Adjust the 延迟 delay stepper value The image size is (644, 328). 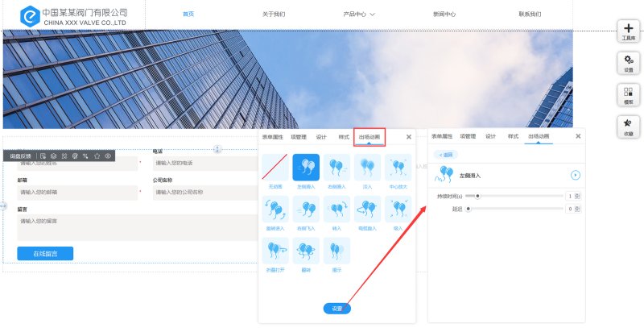pos(577,209)
